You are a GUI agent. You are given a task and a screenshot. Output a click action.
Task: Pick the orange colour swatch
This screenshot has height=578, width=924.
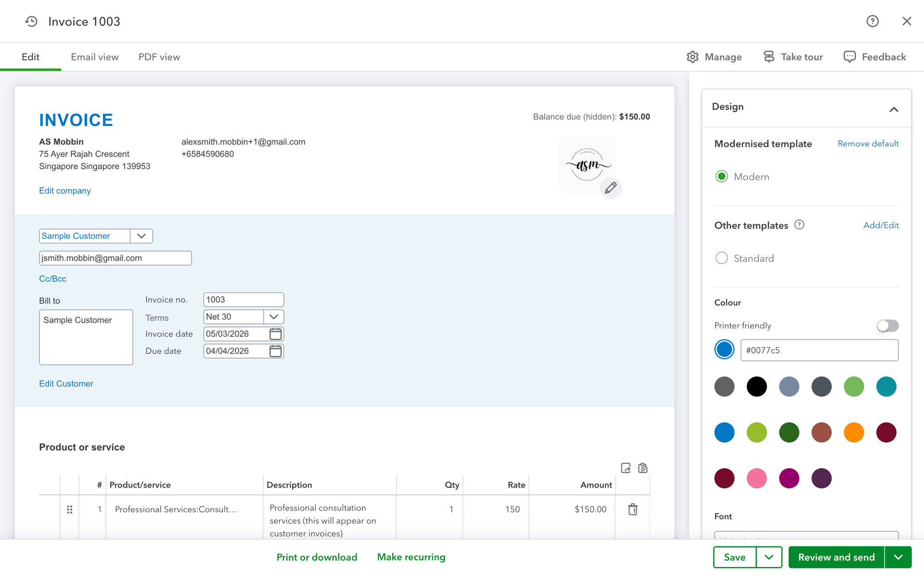(854, 433)
